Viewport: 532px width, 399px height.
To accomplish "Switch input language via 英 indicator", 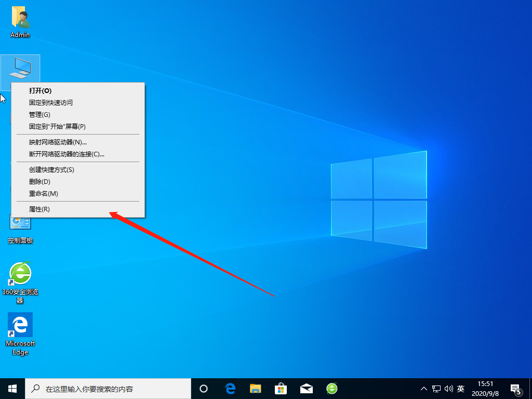I will (x=461, y=389).
